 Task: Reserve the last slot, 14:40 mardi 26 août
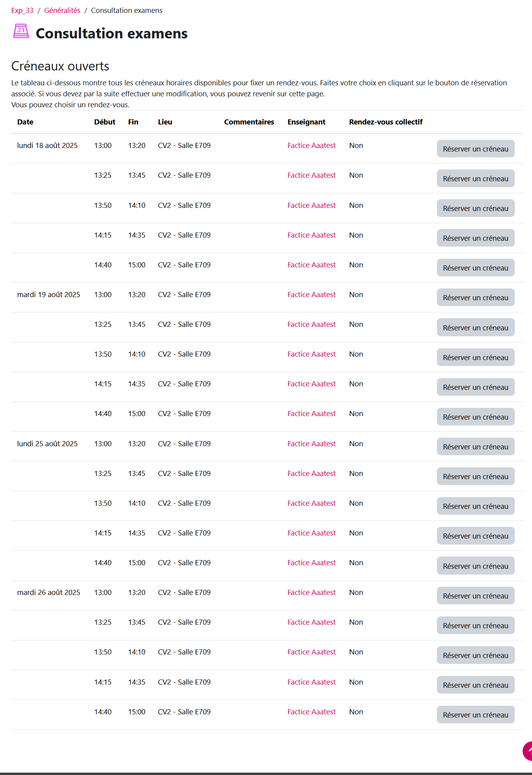pyautogui.click(x=475, y=715)
